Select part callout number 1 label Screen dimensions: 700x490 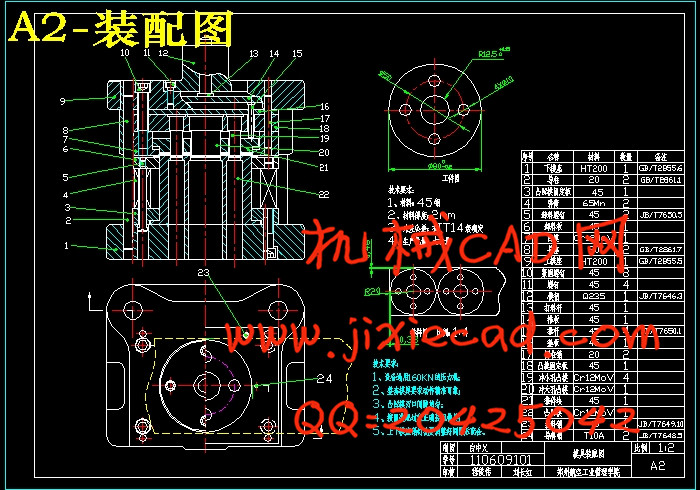(67, 245)
